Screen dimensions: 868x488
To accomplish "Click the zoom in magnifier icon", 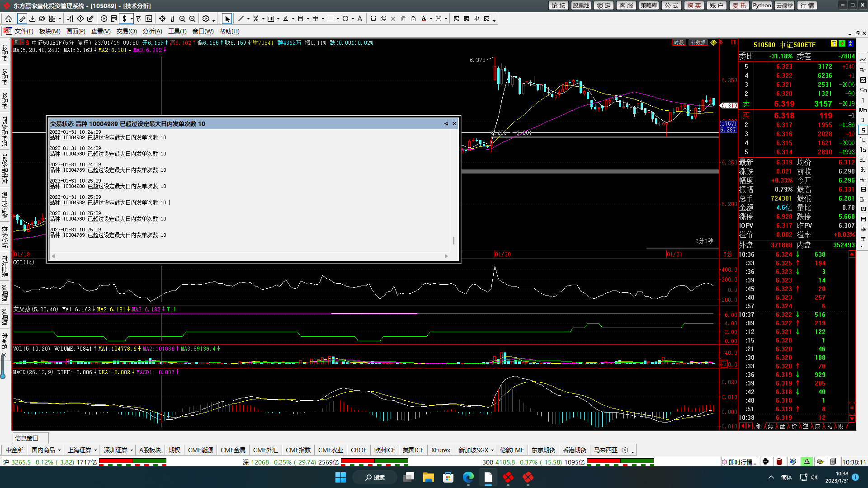I will [182, 19].
